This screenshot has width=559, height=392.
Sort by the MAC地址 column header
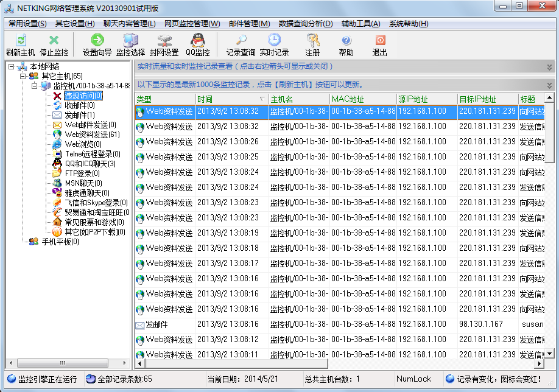(363, 99)
